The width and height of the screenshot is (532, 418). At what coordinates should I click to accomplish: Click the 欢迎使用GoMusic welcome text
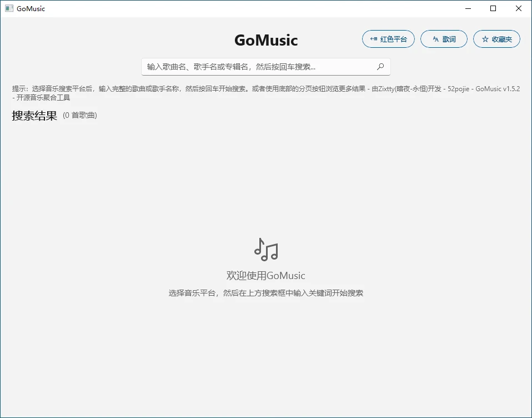[266, 276]
